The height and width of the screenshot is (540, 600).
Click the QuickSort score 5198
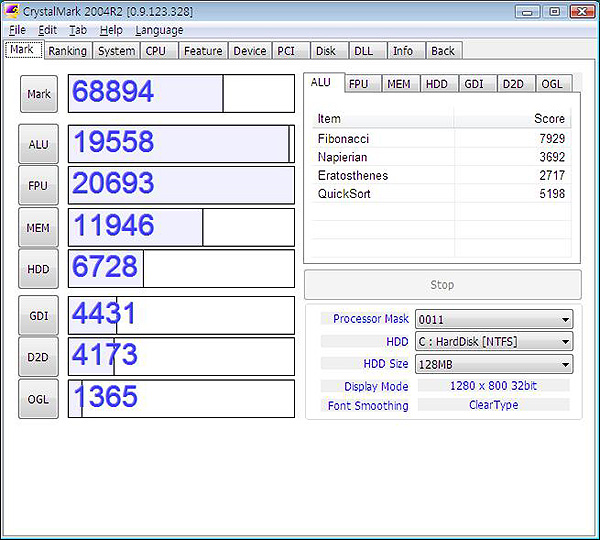coord(552,194)
